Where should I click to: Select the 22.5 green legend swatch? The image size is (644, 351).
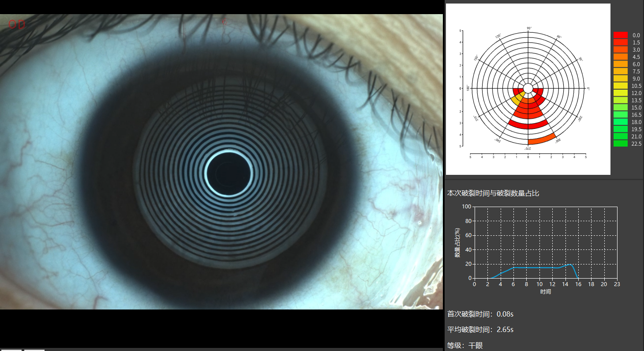click(620, 143)
